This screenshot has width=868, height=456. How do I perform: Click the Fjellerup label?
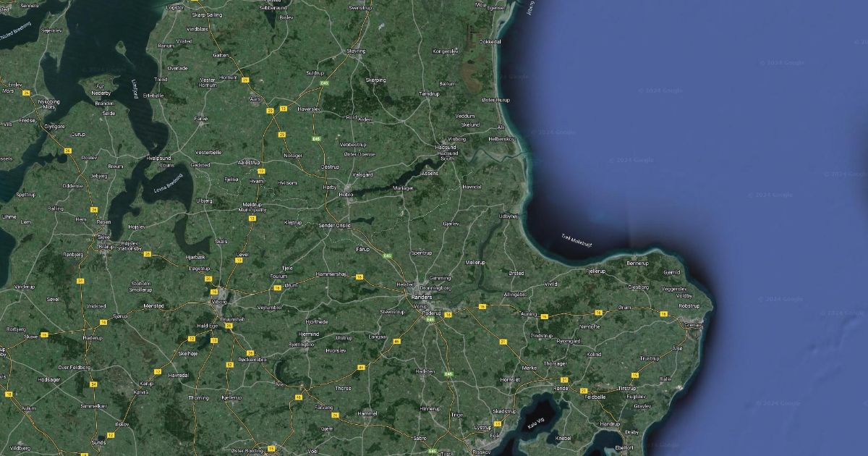[x=594, y=270]
